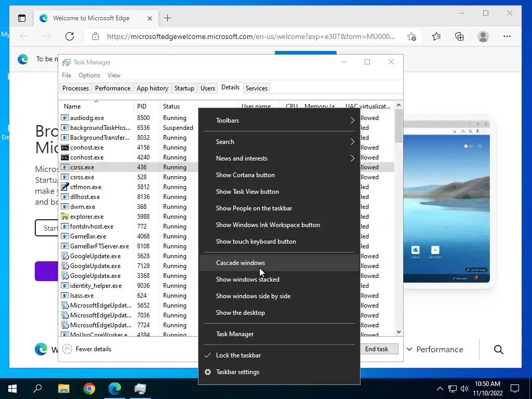Click the network tray icon
Viewport: 532px width, 399px height.
click(x=453, y=389)
